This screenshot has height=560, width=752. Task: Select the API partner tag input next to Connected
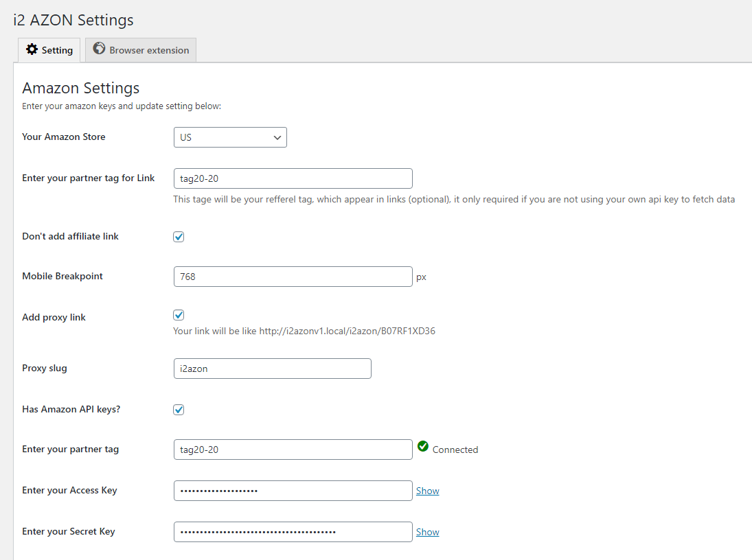[293, 450]
